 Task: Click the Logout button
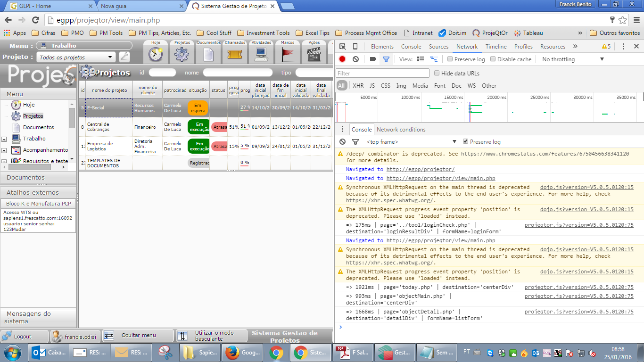(x=25, y=336)
